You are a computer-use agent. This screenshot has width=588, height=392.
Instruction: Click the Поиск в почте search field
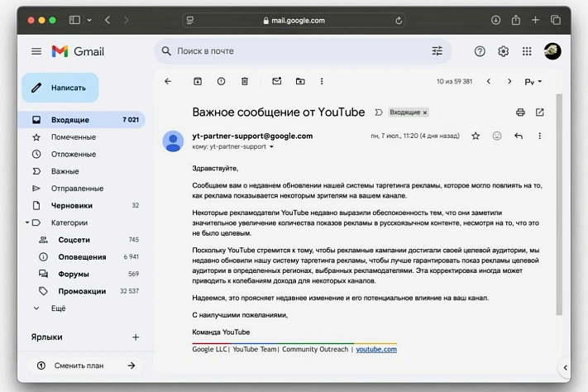(x=302, y=51)
